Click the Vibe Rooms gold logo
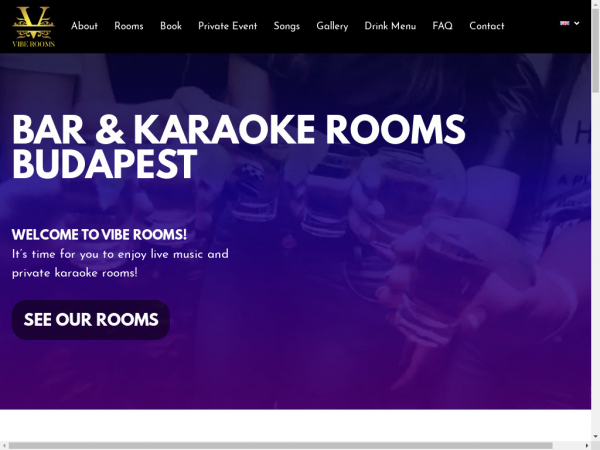The height and width of the screenshot is (450, 600). pos(34,27)
